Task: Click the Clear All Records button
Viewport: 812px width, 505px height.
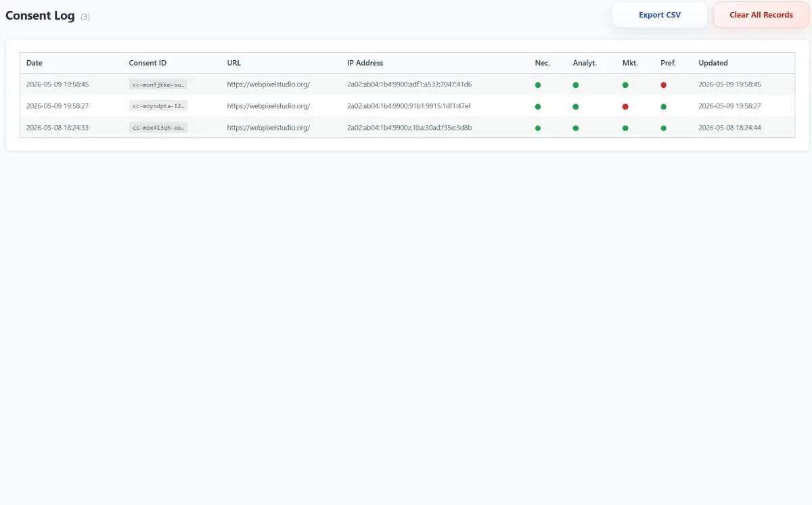Action: (x=761, y=15)
